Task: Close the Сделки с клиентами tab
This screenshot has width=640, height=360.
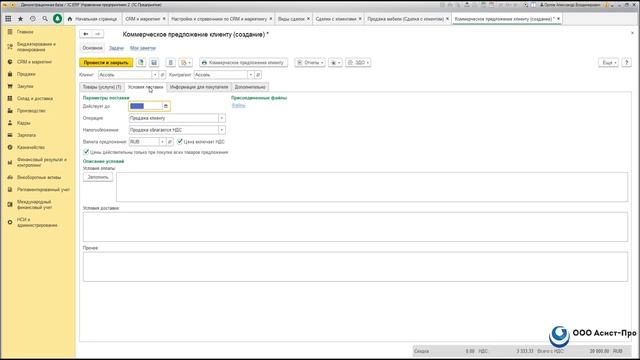Action: point(360,19)
